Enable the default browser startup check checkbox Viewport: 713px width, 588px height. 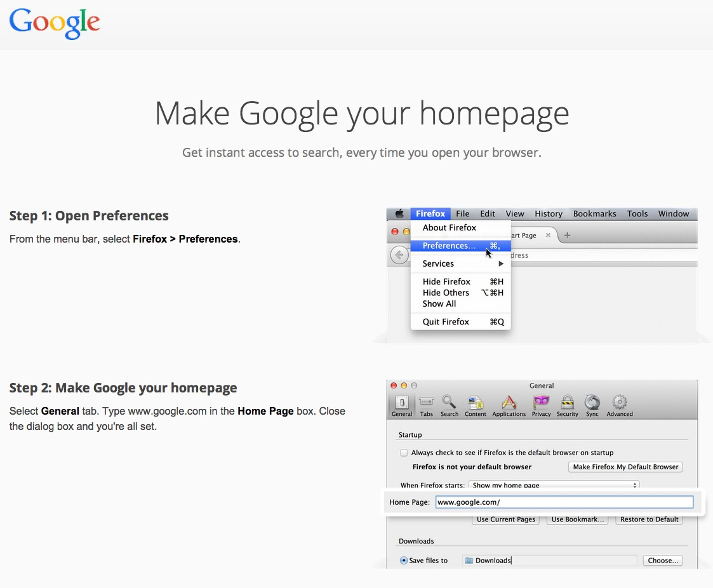[x=404, y=453]
